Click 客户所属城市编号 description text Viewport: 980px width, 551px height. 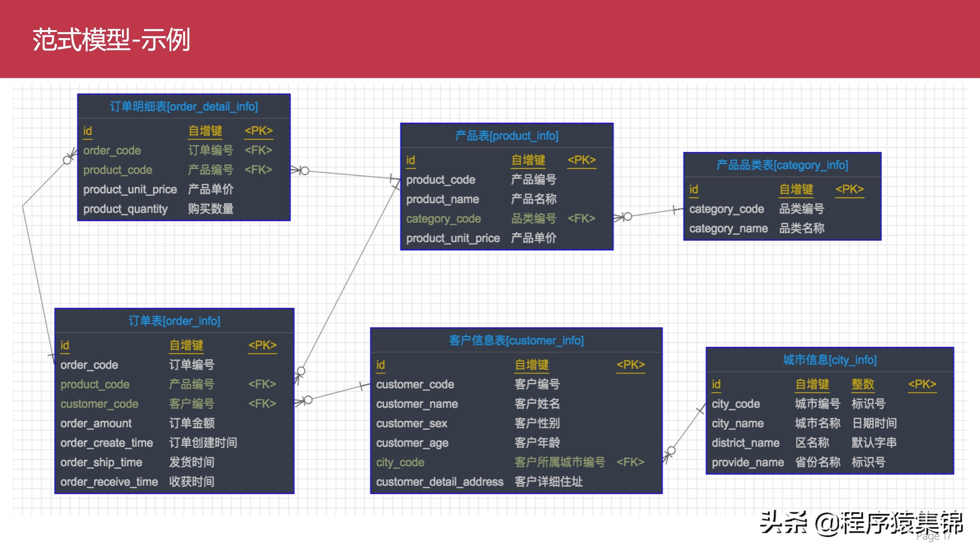[x=560, y=462]
